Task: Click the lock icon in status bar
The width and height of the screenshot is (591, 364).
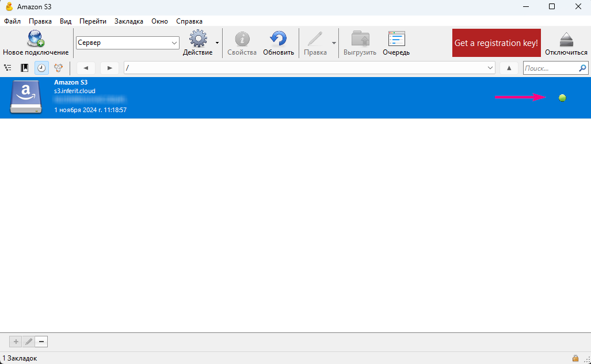Action: pos(575,358)
